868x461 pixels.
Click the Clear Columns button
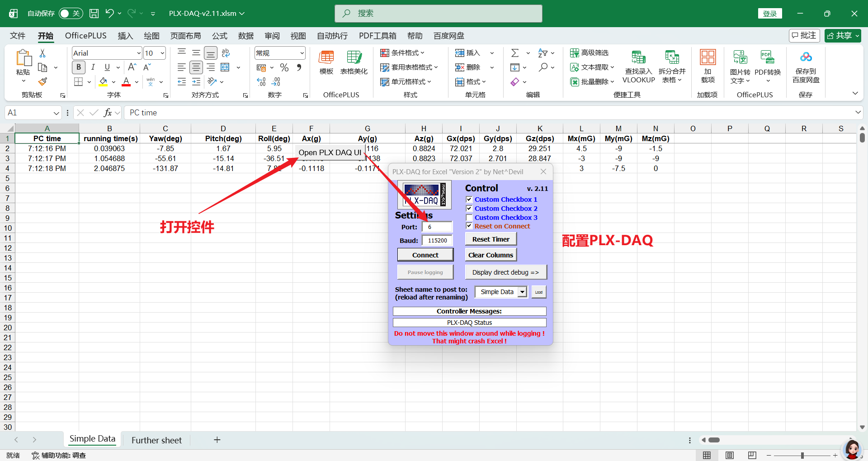tap(491, 255)
